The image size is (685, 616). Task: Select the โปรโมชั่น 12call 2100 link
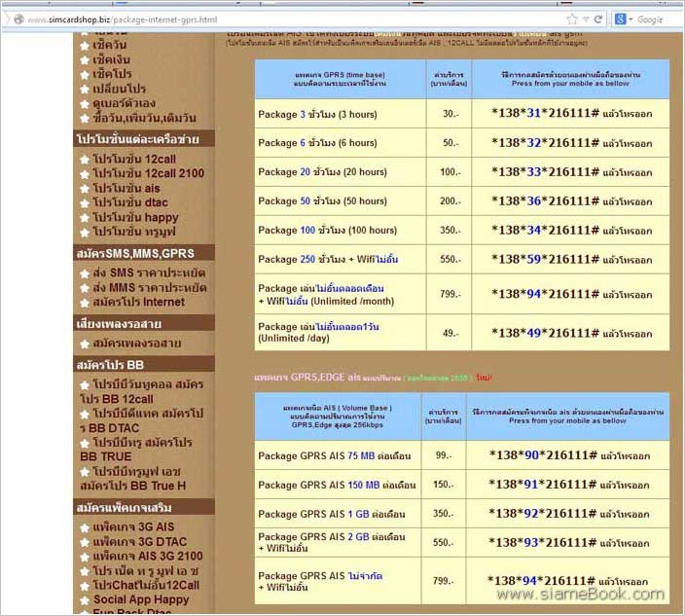click(x=148, y=173)
